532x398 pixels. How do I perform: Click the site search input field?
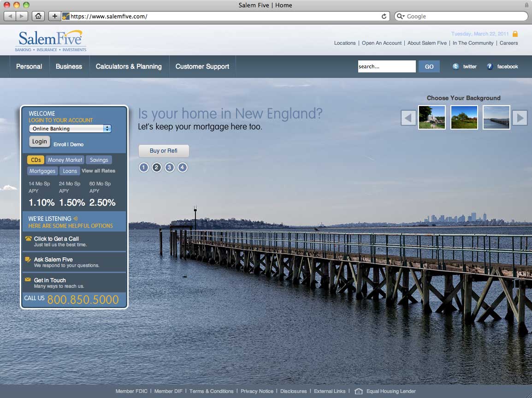(x=387, y=66)
